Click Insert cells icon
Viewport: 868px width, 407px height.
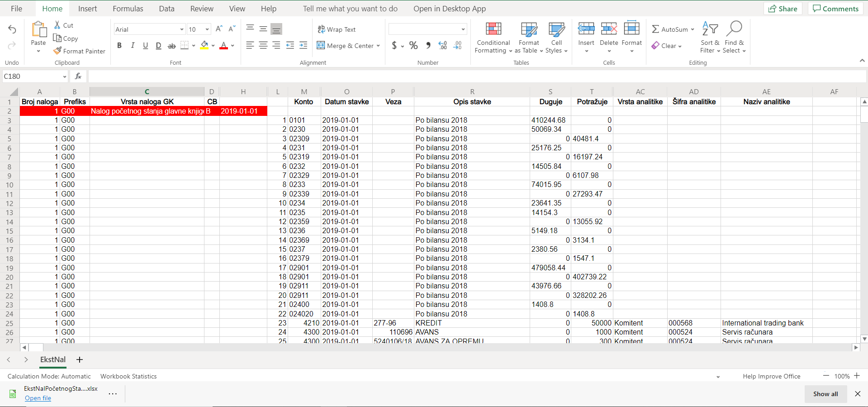[x=586, y=29]
